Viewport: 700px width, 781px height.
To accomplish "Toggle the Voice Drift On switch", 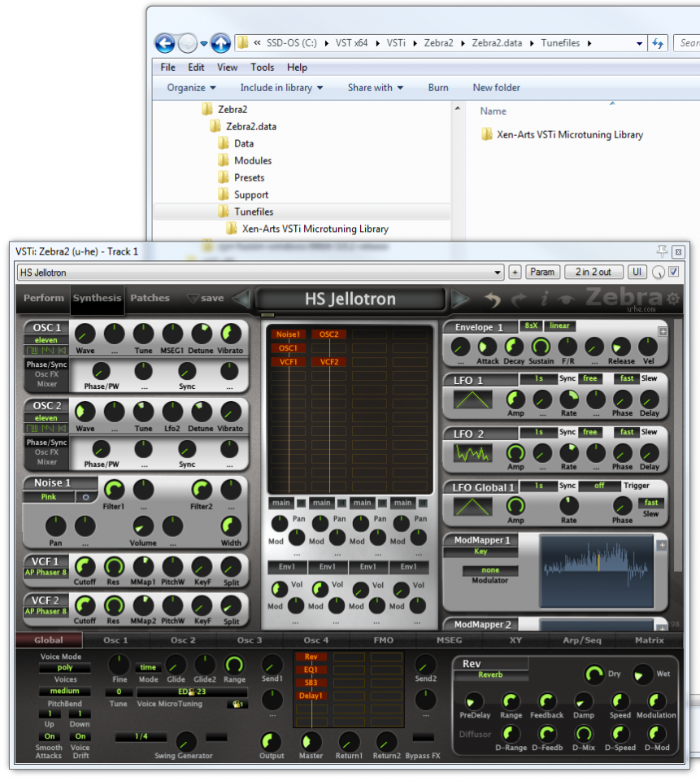I will tap(80, 736).
